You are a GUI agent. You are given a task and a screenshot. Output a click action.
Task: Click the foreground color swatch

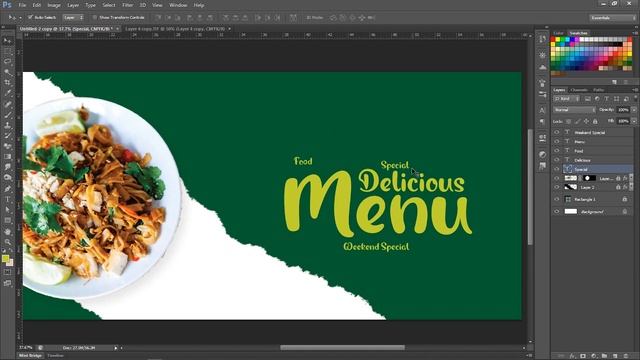point(5,259)
